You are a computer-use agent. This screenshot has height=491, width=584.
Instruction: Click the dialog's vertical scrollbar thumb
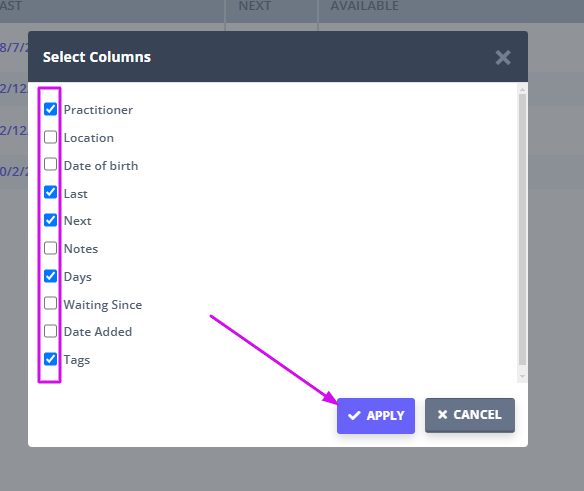point(522,229)
